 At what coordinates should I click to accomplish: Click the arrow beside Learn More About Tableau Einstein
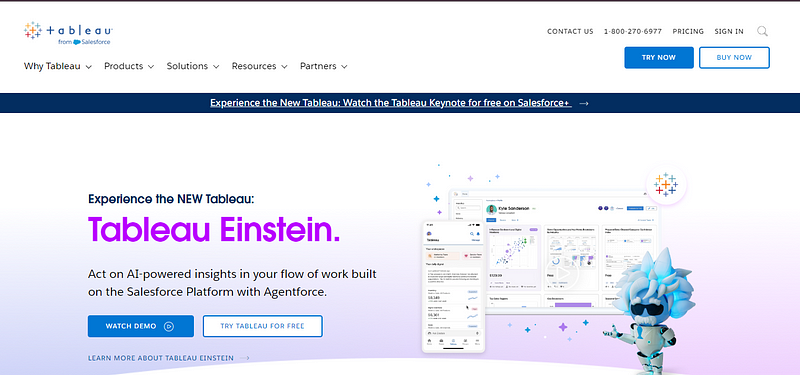[245, 358]
